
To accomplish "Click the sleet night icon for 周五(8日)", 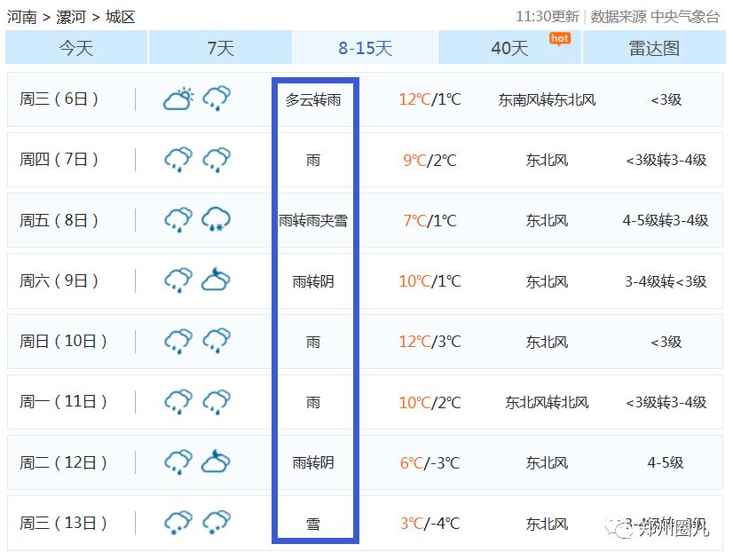I will pos(216,220).
